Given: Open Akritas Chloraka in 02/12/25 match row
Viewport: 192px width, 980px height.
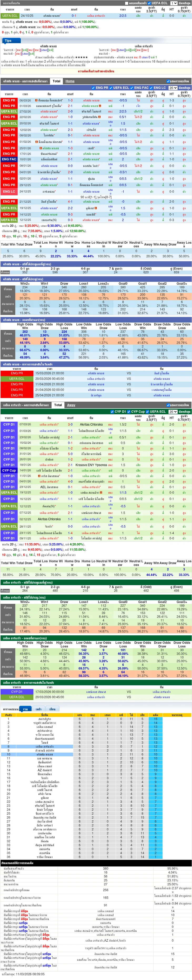Looking at the screenshot, I should click(49, 519).
